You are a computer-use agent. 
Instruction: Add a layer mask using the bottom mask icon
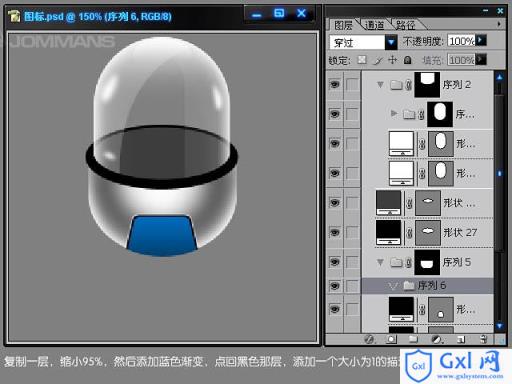(x=391, y=339)
